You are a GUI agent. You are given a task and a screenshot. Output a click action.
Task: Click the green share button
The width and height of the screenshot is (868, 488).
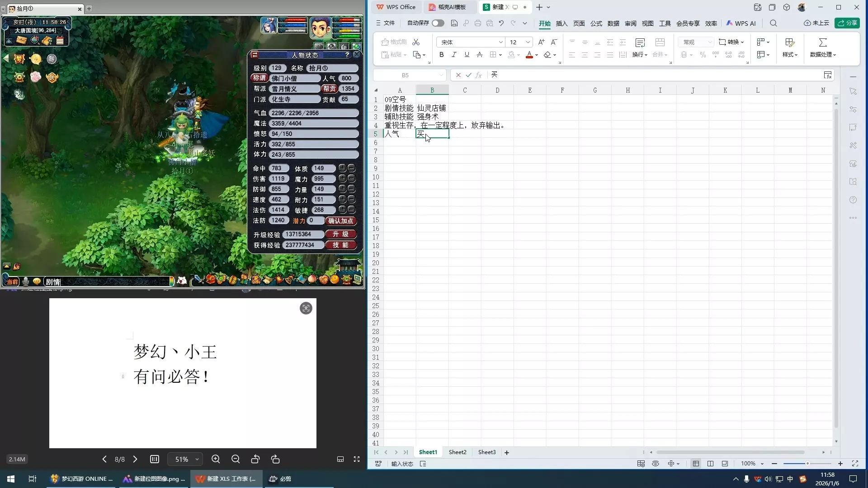(x=847, y=23)
